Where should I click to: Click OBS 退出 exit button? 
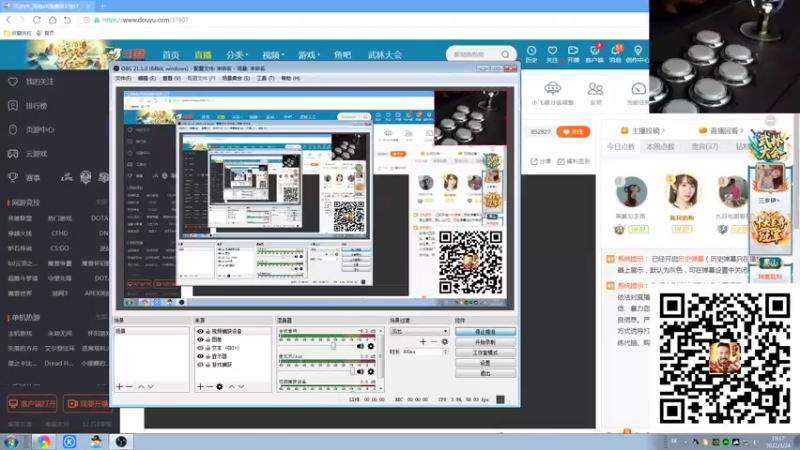pos(485,373)
